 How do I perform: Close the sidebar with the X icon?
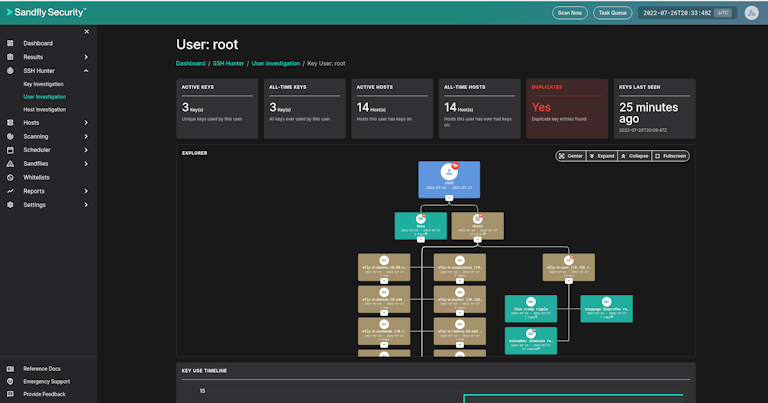pos(87,31)
